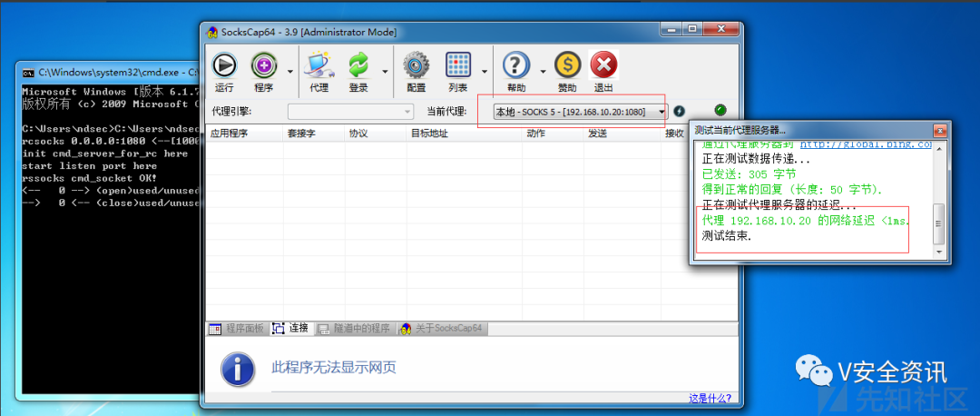
Task: Click the lightning proxy test icon
Action: pyautogui.click(x=680, y=112)
